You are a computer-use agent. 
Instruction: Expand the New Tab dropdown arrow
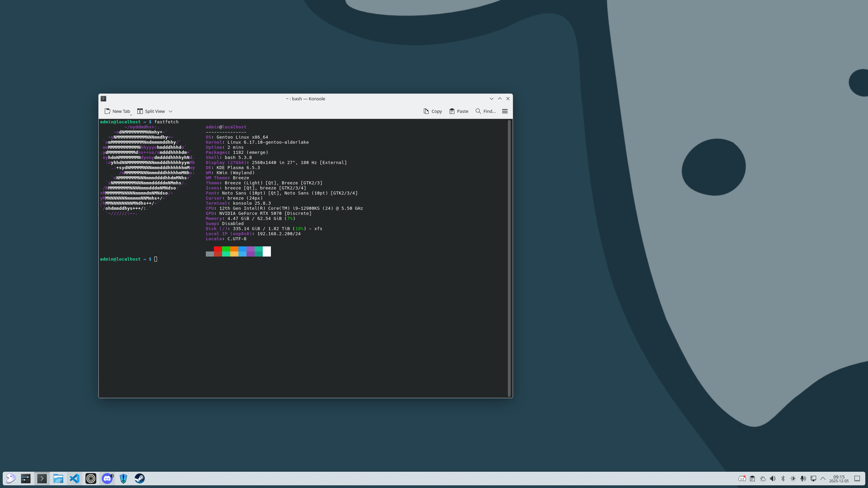[131, 115]
